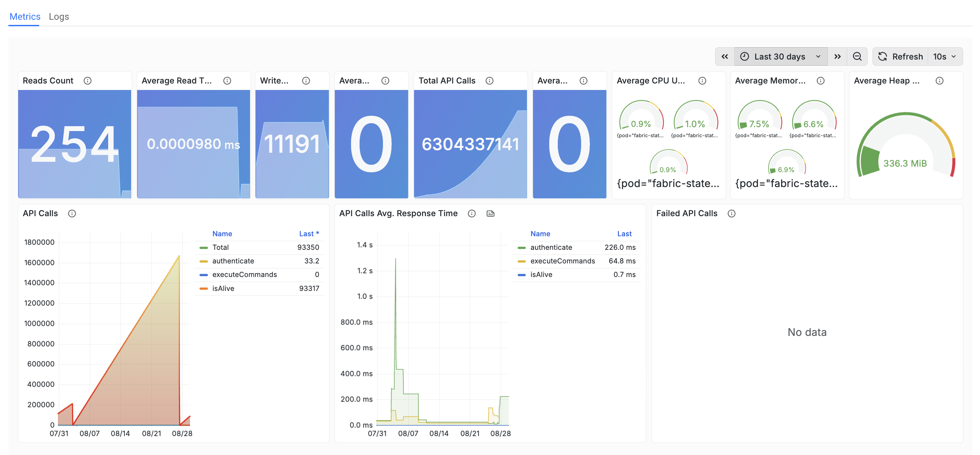Select the Metrics tab
980x455 pixels.
25,17
